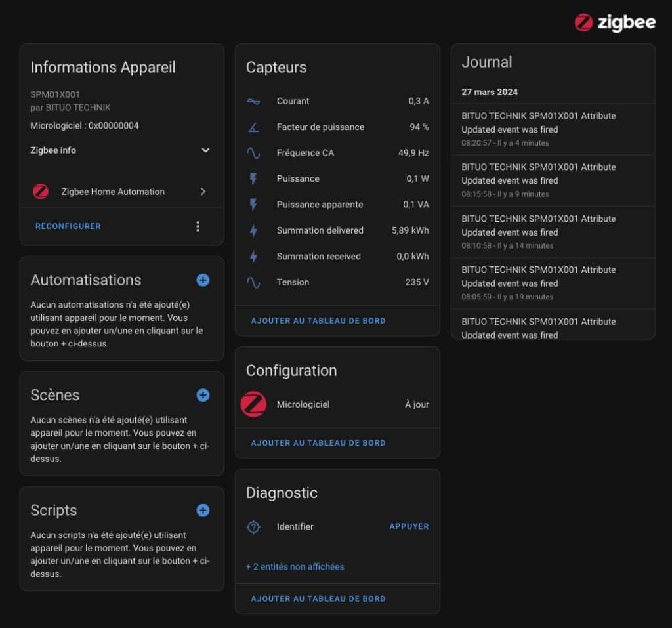Open the Summation delivered sensor entry
Viewport: 672px width, 628px height.
pos(337,230)
